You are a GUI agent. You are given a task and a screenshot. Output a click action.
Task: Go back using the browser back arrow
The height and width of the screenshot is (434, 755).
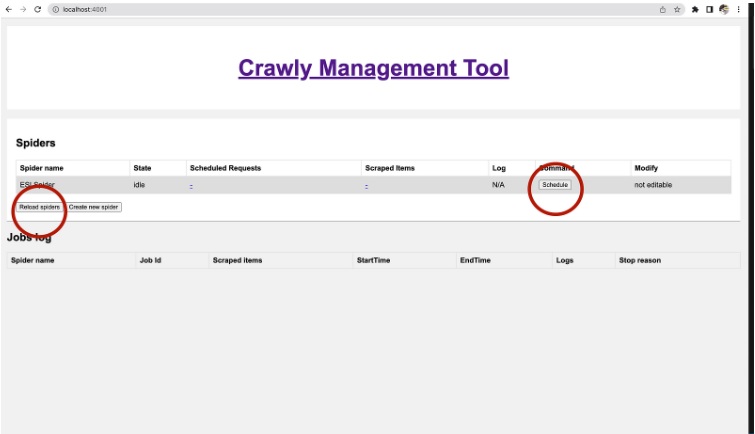(9, 9)
